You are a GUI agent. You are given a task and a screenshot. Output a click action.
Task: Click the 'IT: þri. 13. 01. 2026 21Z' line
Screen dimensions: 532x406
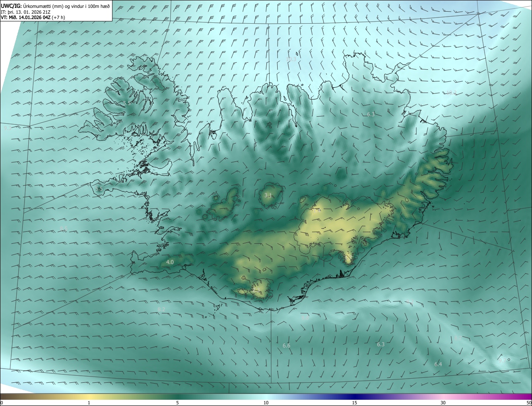(25, 12)
